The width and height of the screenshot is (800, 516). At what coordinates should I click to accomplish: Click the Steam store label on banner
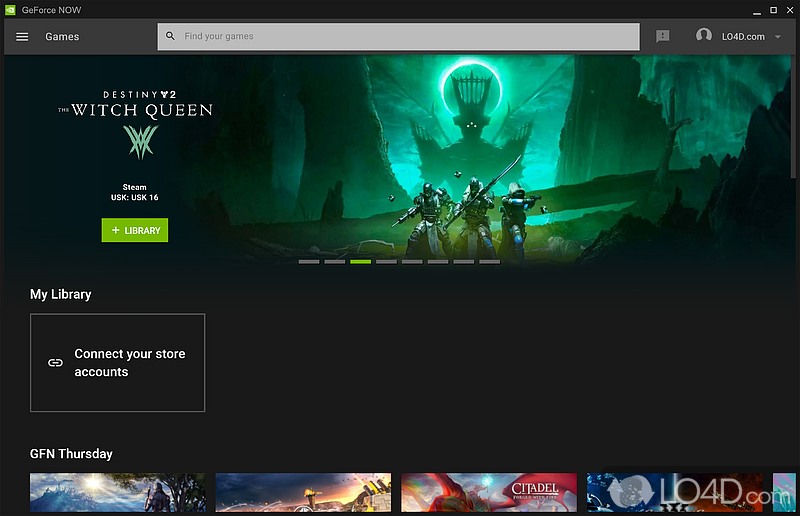click(134, 187)
